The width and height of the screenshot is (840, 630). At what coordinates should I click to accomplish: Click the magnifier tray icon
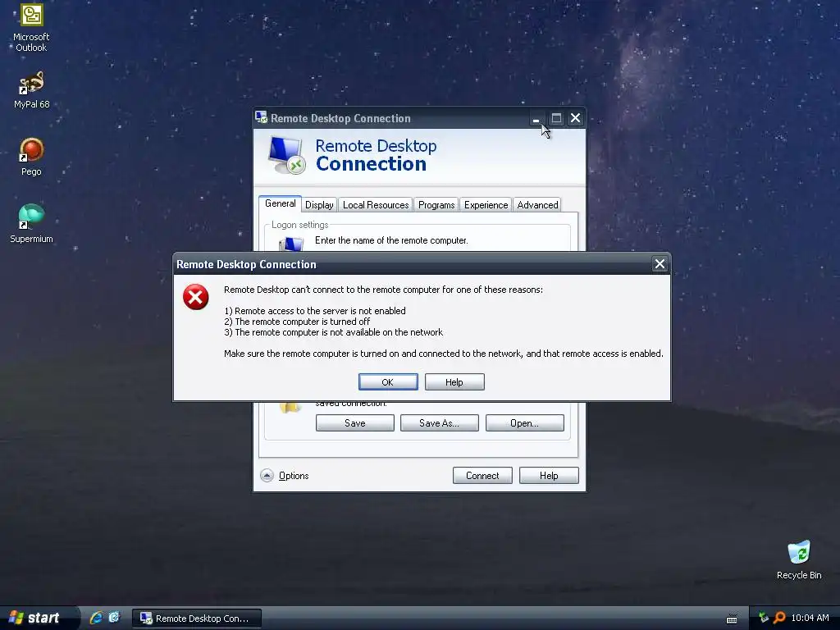click(x=779, y=618)
